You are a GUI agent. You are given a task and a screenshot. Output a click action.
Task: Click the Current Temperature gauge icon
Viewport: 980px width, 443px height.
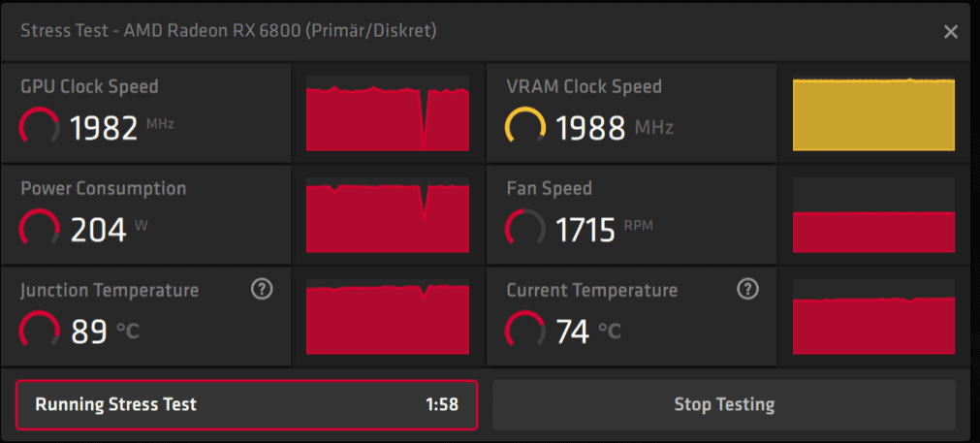525,331
